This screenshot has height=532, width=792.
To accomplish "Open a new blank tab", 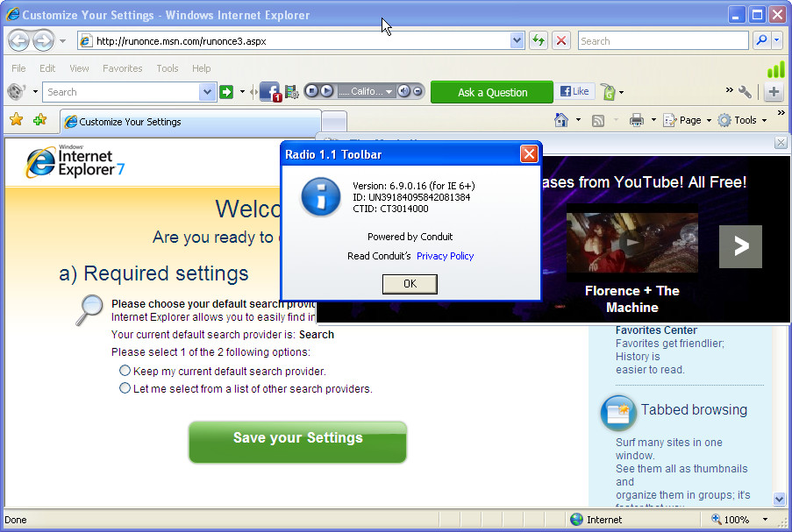I will tap(334, 122).
